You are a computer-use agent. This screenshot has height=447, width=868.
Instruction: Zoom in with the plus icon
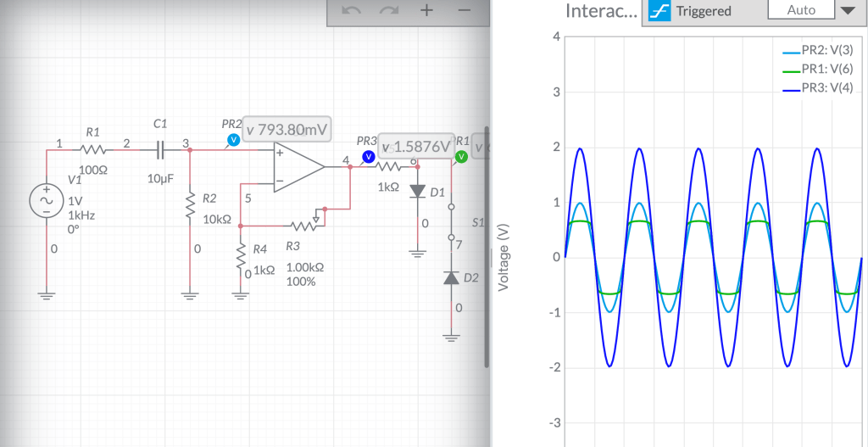(x=426, y=11)
